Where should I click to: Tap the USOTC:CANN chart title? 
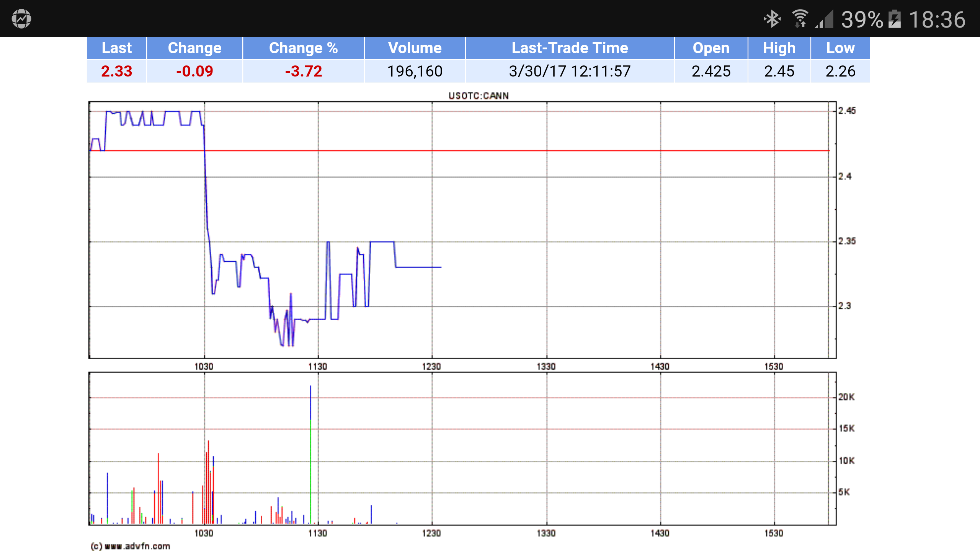[479, 96]
